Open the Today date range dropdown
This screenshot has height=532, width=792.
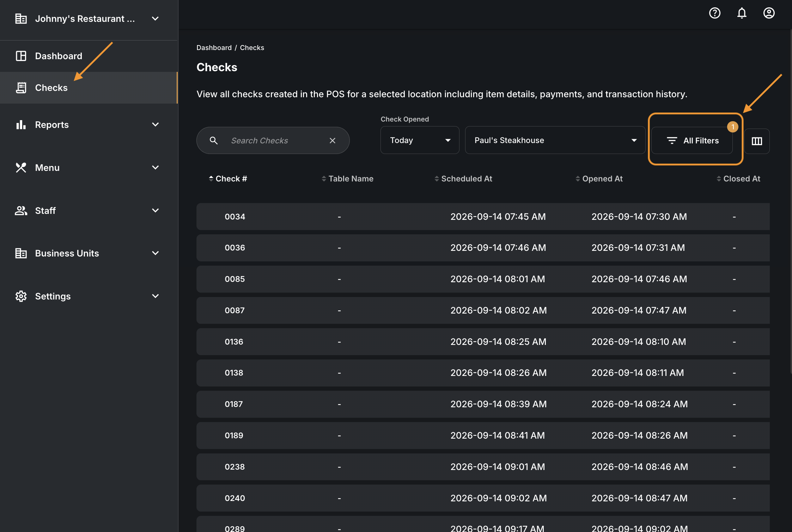[420, 140]
